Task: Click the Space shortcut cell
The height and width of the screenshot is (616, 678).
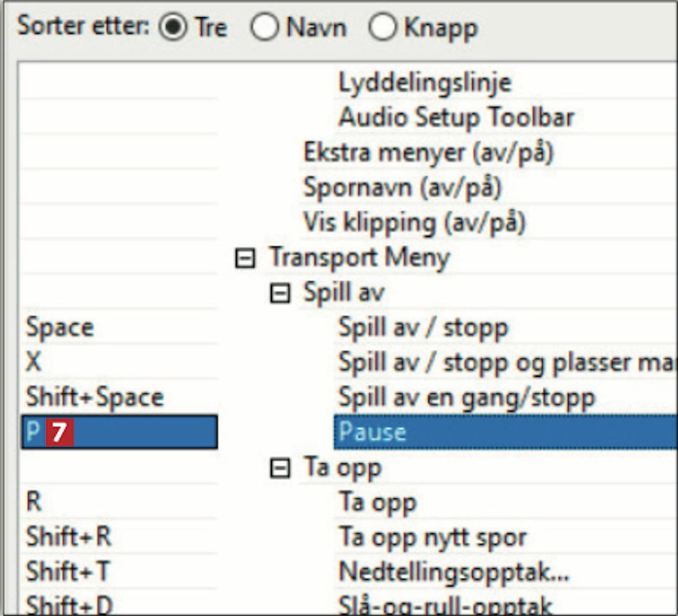Action: [x=60, y=328]
